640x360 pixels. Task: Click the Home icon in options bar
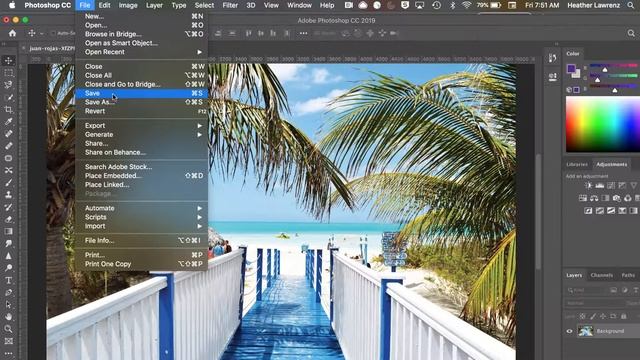coord(13,33)
